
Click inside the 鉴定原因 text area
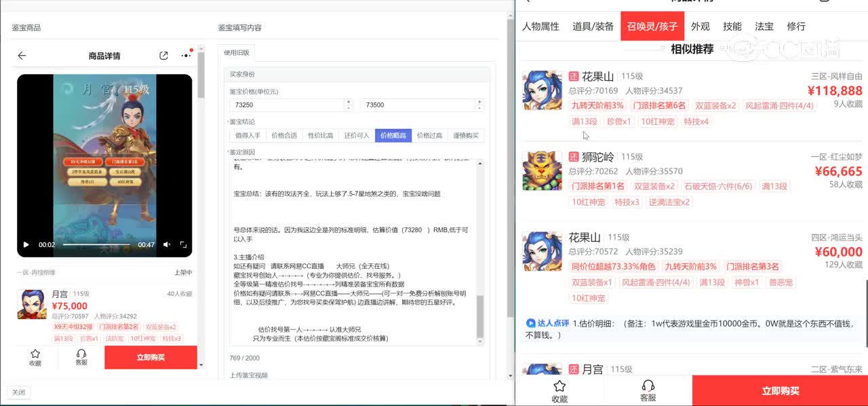click(353, 252)
